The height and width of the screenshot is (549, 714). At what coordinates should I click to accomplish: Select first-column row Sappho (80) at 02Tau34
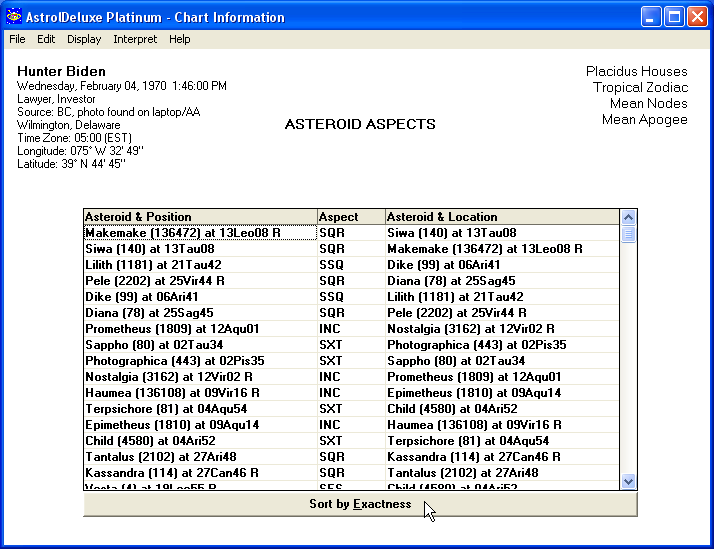coord(200,345)
